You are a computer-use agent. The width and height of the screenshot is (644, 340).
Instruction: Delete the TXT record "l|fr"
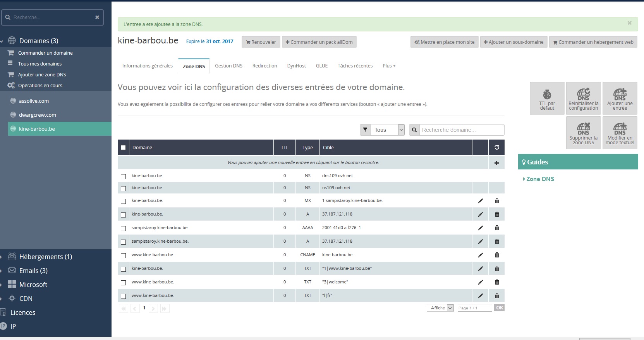[497, 296]
